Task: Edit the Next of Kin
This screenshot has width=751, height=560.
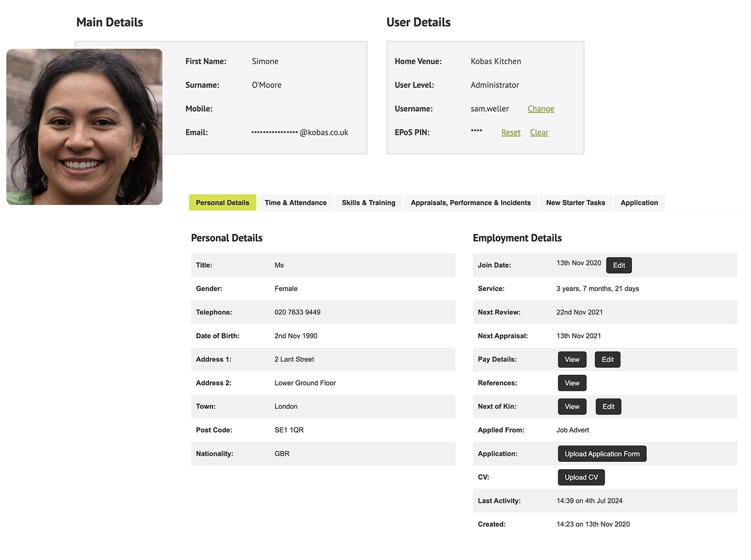Action: pos(608,407)
